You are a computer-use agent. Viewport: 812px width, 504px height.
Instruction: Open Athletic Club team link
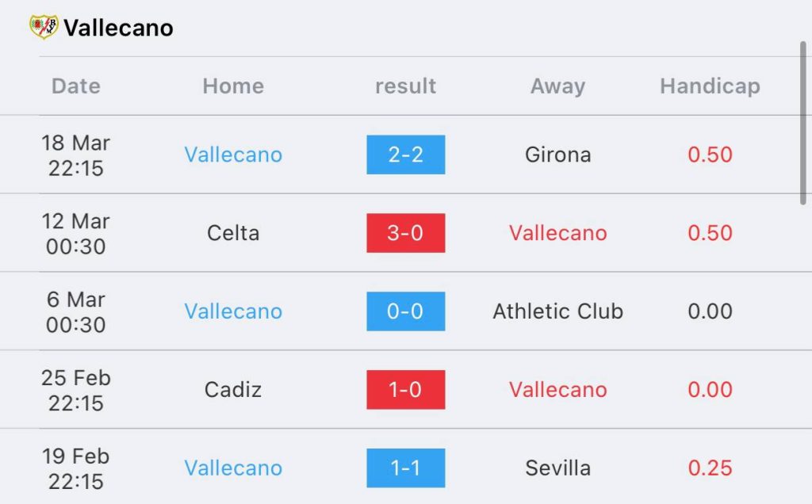[557, 311]
